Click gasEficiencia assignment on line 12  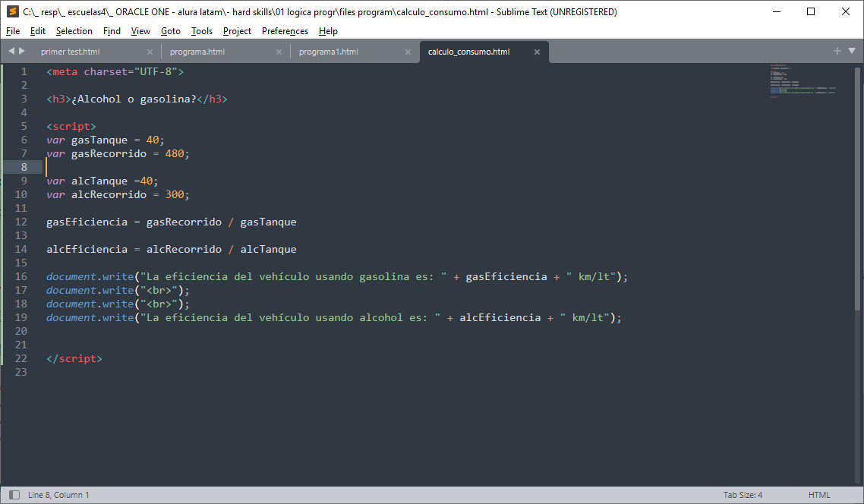(172, 222)
